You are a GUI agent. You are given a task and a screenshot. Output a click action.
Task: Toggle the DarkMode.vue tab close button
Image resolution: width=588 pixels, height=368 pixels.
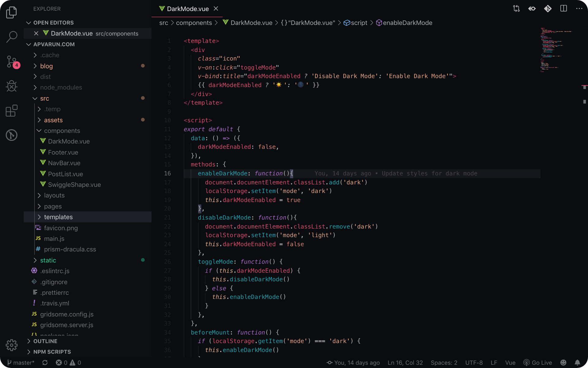pyautogui.click(x=216, y=9)
